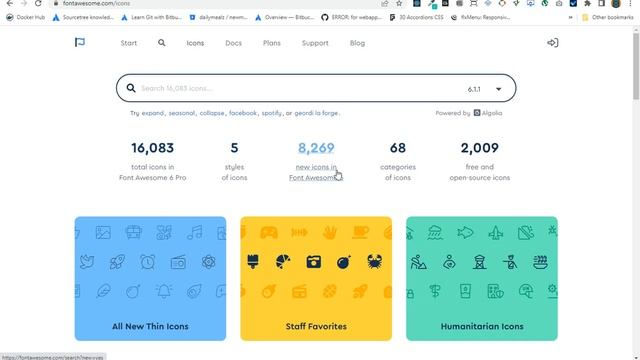
Task: Open 8,269 new icons link
Action: (x=316, y=161)
